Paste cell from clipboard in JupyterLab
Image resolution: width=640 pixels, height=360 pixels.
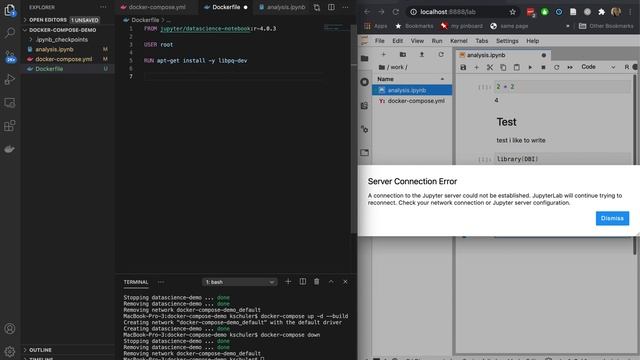tap(517, 67)
